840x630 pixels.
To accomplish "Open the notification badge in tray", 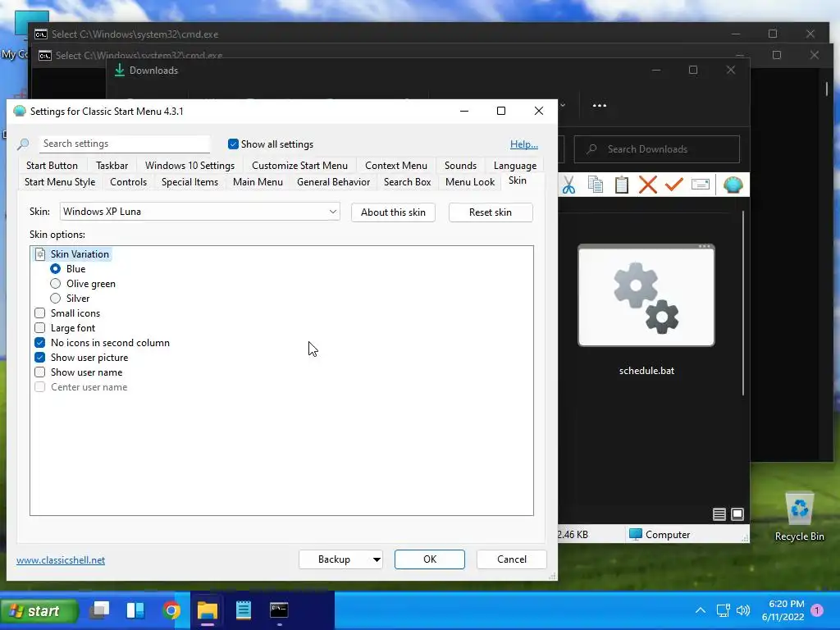I will pyautogui.click(x=817, y=610).
